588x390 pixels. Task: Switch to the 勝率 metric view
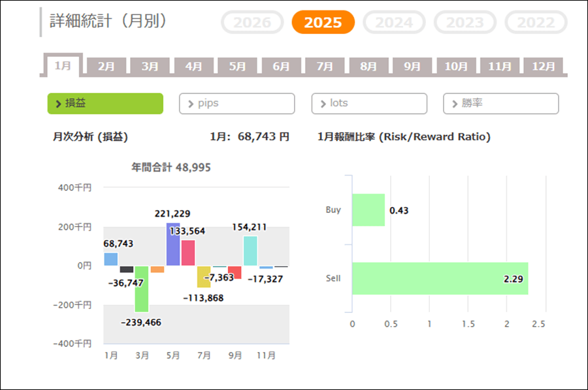click(501, 103)
